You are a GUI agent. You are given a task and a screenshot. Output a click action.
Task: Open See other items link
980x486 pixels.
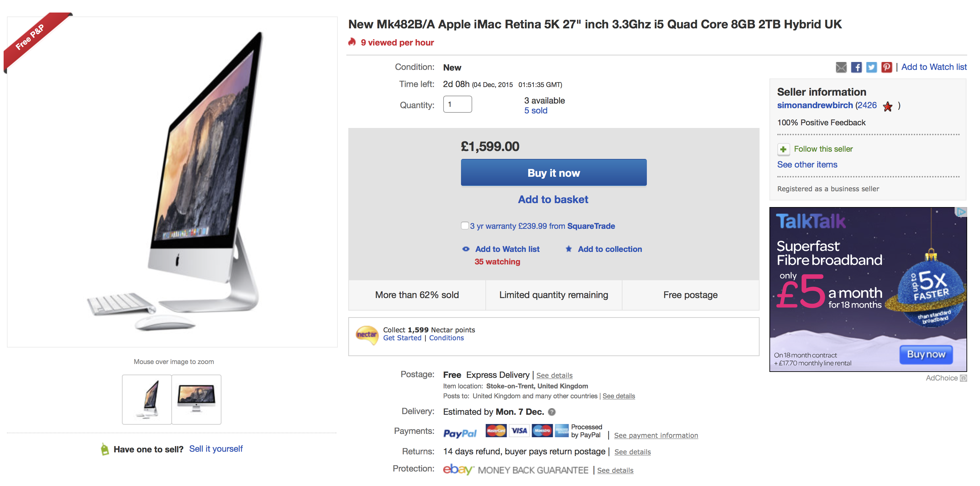[807, 165]
